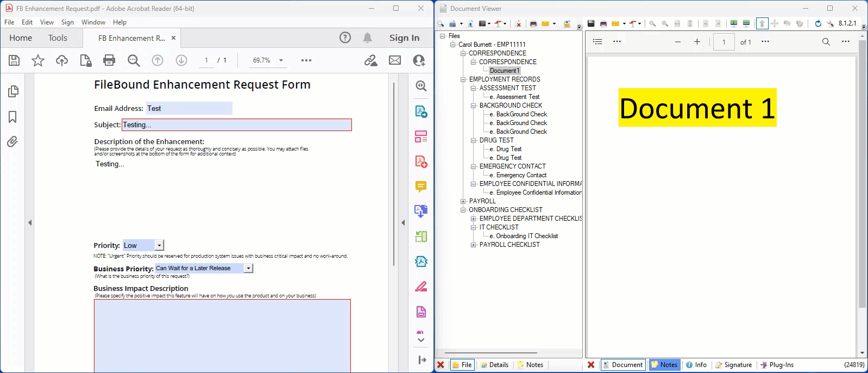Collapse the left Acrobat navigation pane arrow
Image resolution: width=868 pixels, height=373 pixels.
(x=30, y=222)
